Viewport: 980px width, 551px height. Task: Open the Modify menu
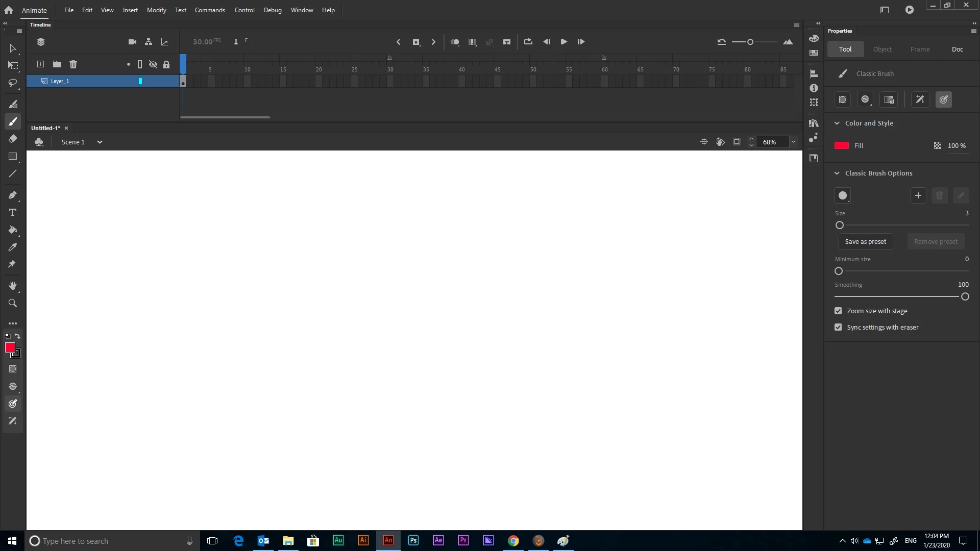point(156,10)
